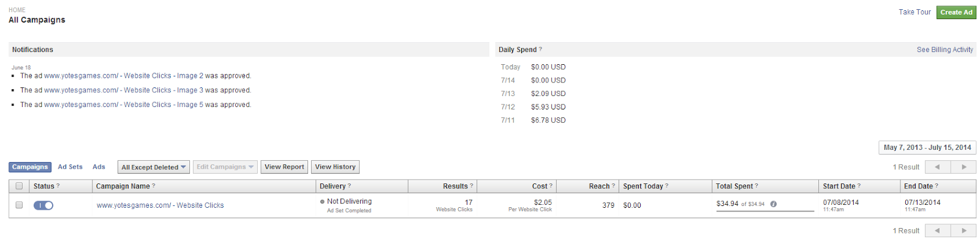Click help icon next to Delivery column
Screen dimensions: 980x239
pyautogui.click(x=350, y=186)
